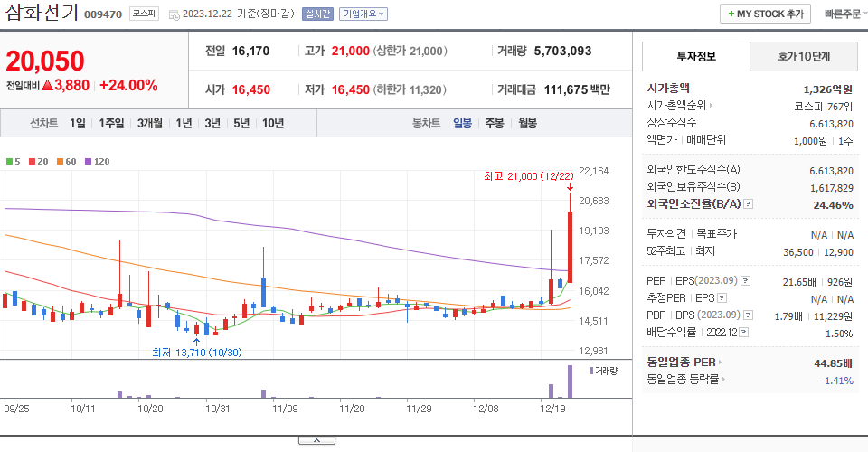Select the 주봉 candlestick chart

[x=495, y=123]
